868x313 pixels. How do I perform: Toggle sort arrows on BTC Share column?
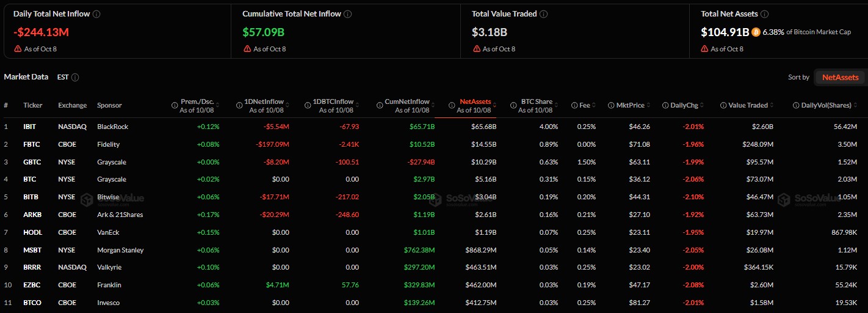556,105
